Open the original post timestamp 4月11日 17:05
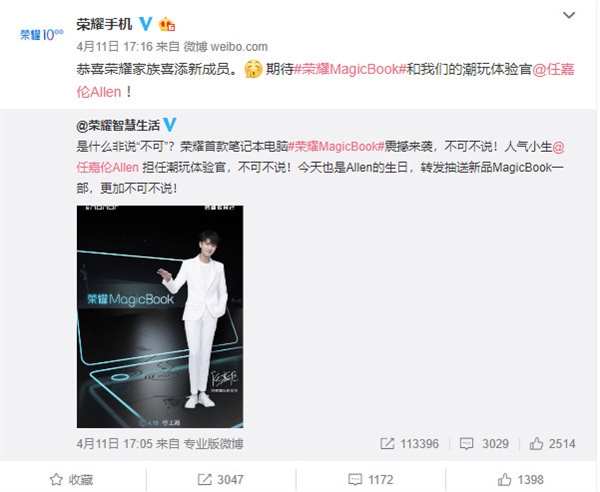 [x=114, y=444]
